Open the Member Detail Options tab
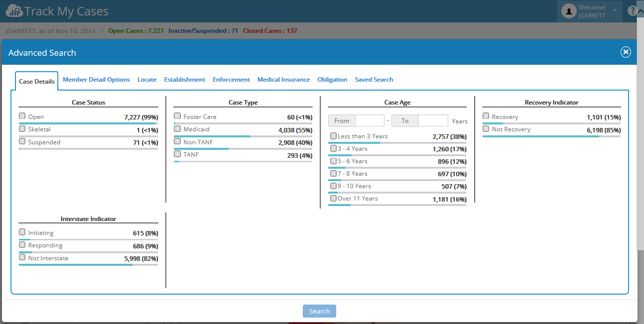 tap(97, 80)
